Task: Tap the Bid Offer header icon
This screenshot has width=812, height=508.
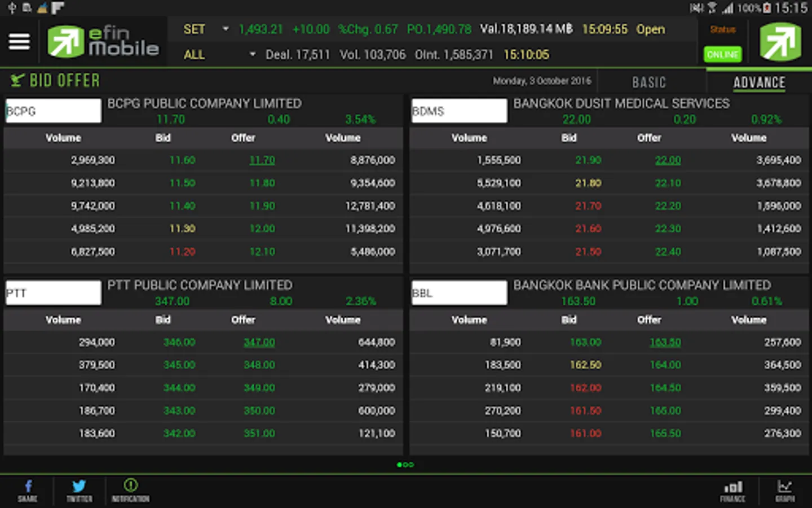Action: coord(17,81)
